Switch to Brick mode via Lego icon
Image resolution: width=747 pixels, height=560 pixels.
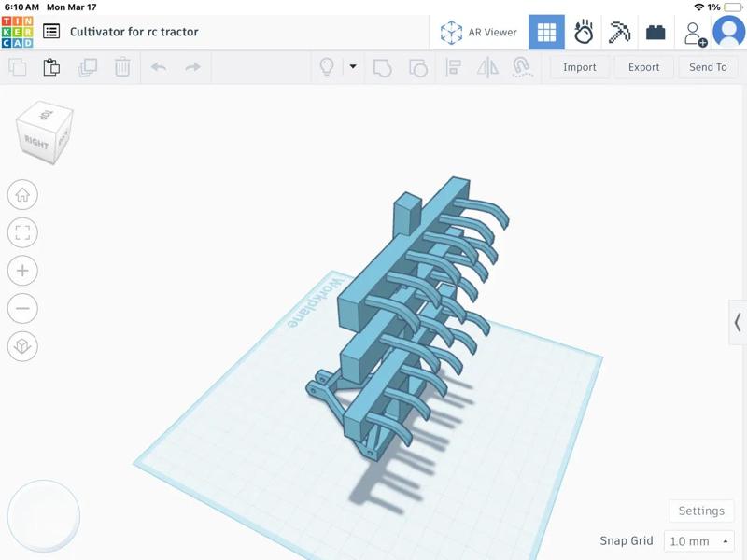point(655,31)
